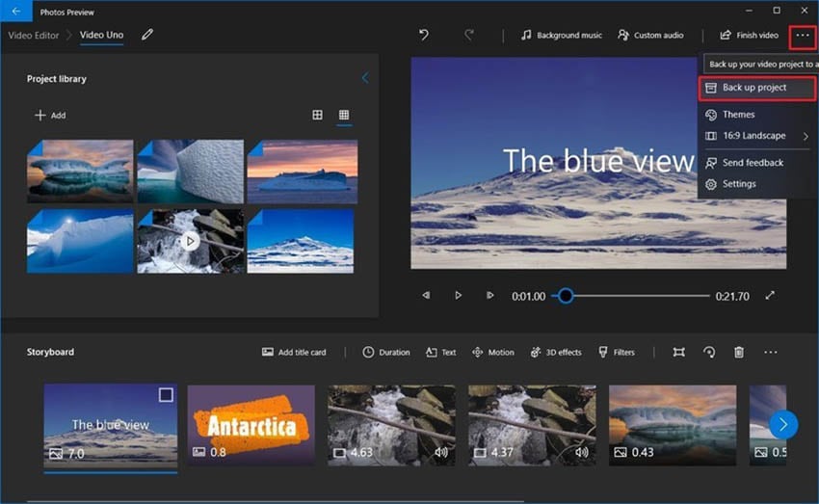Screen dimensions: 819x504
Task: Open Filters for selected clip
Action: (617, 353)
